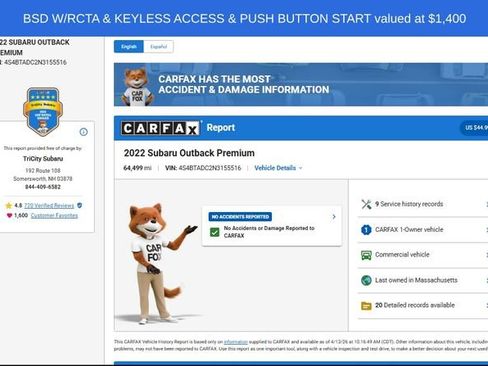Switch report language to Español tab
Screen dimensions: 488x366
click(x=159, y=47)
